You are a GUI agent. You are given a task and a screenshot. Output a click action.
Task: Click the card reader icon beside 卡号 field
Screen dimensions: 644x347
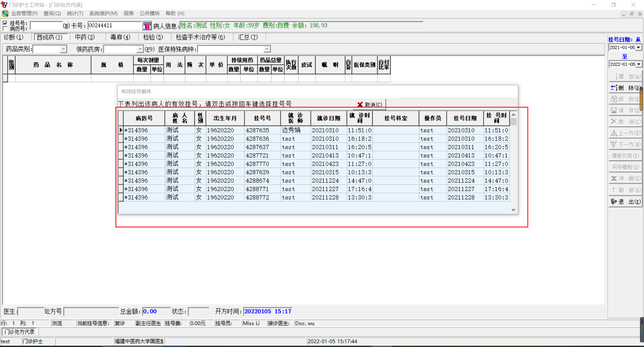click(x=147, y=26)
